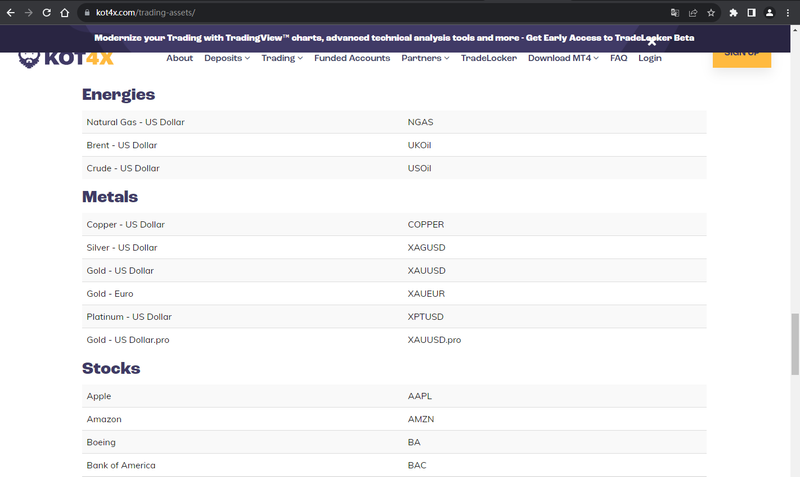Open Funded Accounts page

(x=352, y=58)
